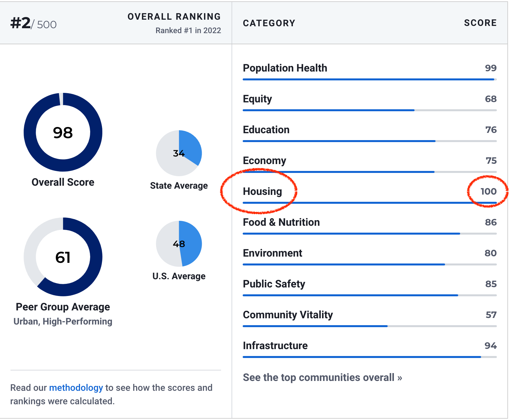This screenshot has width=509, height=420.
Task: Click the Public Safety category
Action: [x=274, y=284]
